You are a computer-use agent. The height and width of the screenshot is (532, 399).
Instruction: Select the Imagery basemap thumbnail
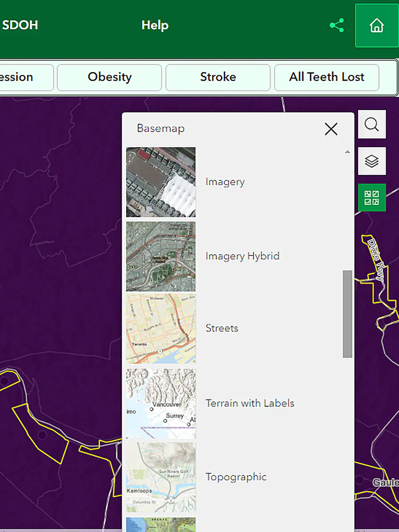pyautogui.click(x=160, y=182)
